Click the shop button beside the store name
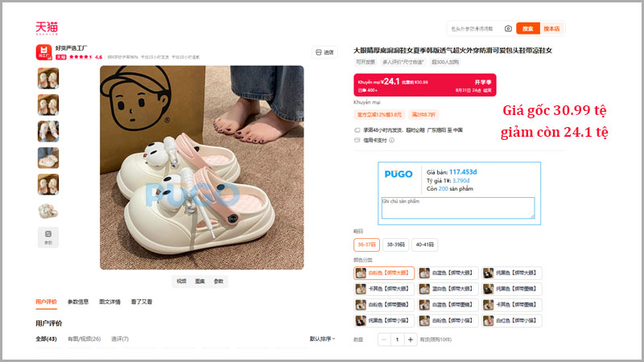Image resolution: width=644 pixels, height=362 pixels. [x=324, y=52]
